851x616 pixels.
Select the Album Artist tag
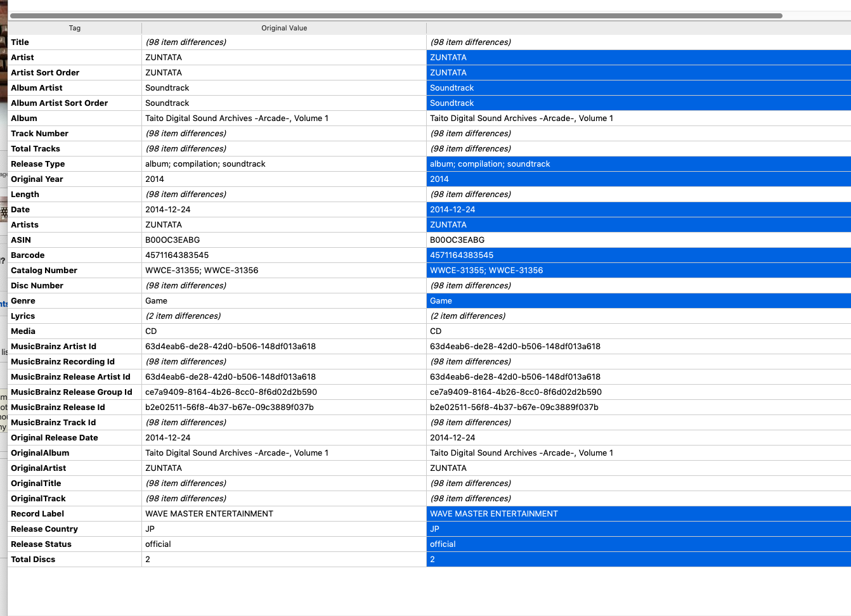37,88
